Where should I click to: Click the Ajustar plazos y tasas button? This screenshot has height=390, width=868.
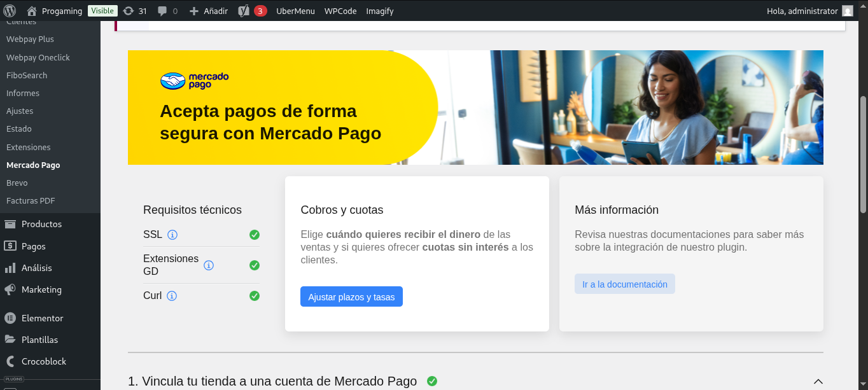point(351,297)
